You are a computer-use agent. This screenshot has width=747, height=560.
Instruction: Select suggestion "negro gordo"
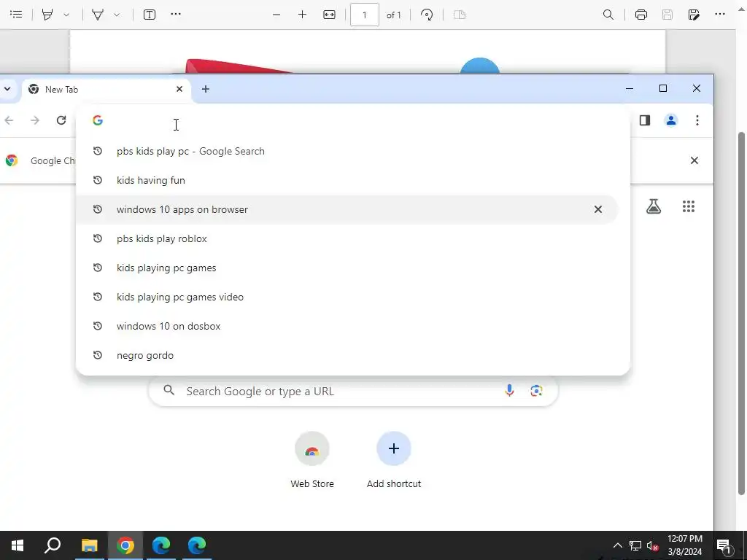pos(347,355)
